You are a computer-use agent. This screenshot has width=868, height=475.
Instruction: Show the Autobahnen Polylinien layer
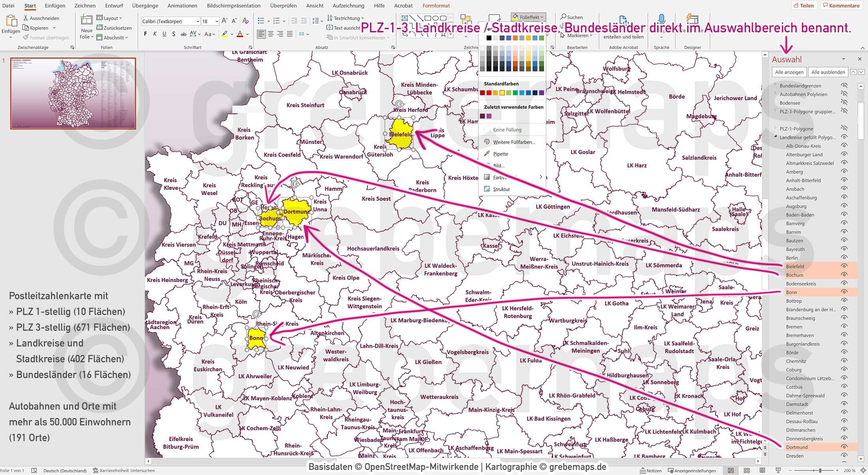tap(844, 94)
